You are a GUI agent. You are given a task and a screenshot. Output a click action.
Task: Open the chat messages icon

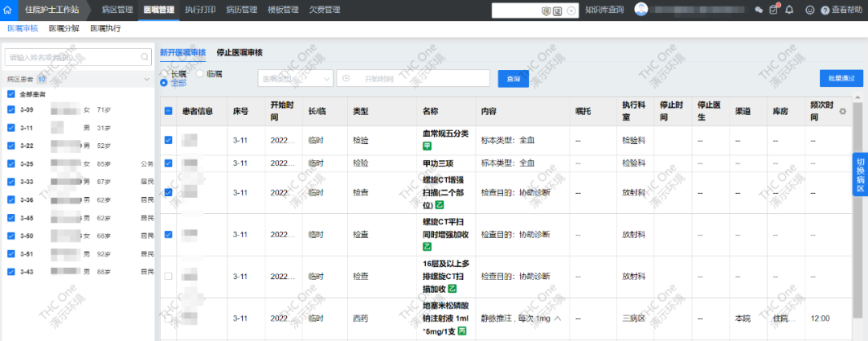759,10
